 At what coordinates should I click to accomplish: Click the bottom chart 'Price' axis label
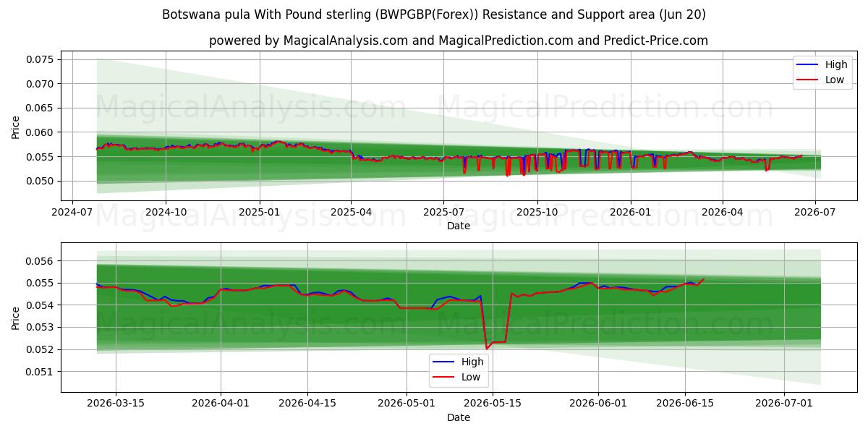click(x=16, y=317)
